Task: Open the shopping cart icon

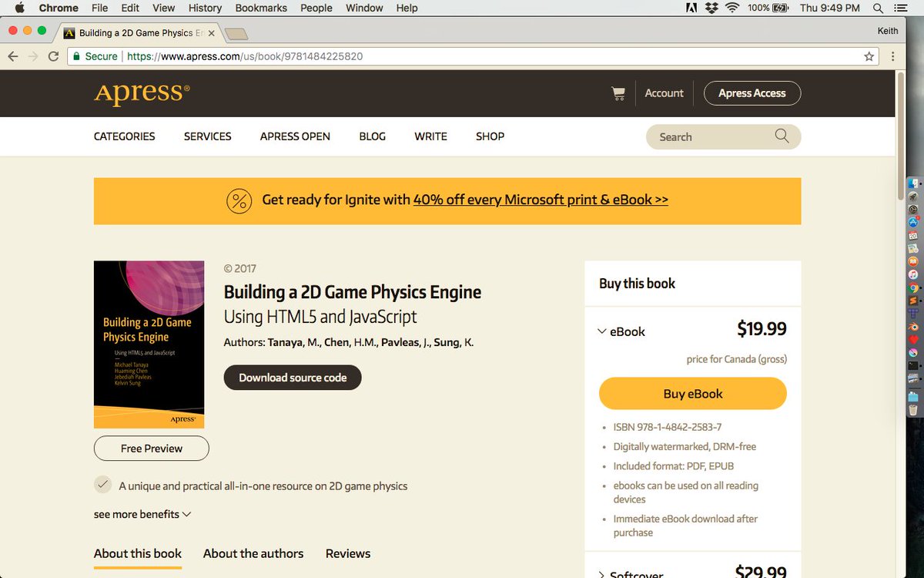Action: coord(618,93)
